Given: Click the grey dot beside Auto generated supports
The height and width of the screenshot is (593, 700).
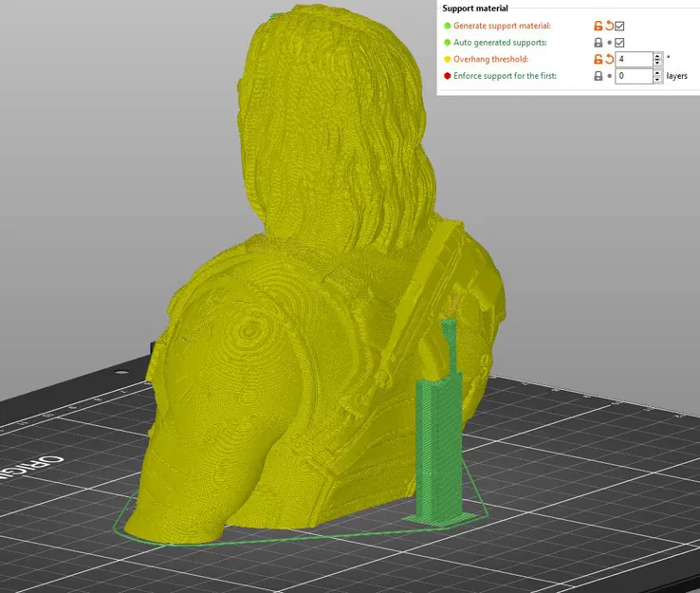Looking at the screenshot, I should [609, 43].
